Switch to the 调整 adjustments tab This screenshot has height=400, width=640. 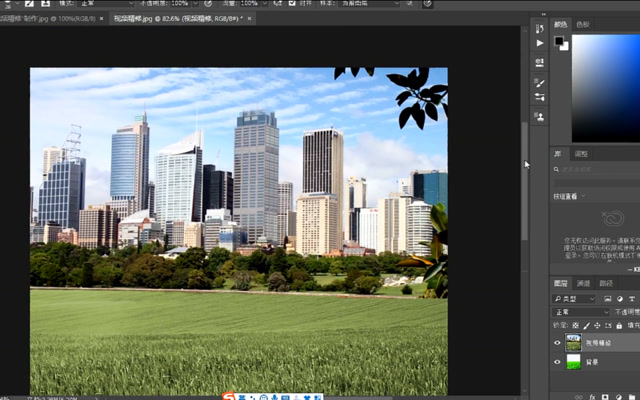tap(581, 154)
